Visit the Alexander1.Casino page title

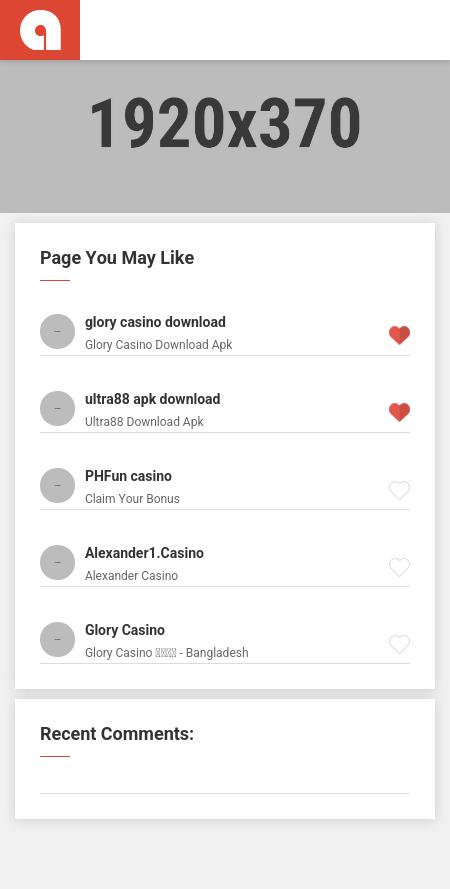(x=144, y=553)
